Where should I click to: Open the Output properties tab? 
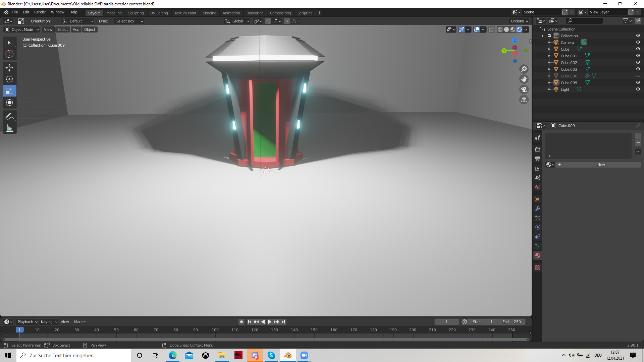[x=538, y=159]
